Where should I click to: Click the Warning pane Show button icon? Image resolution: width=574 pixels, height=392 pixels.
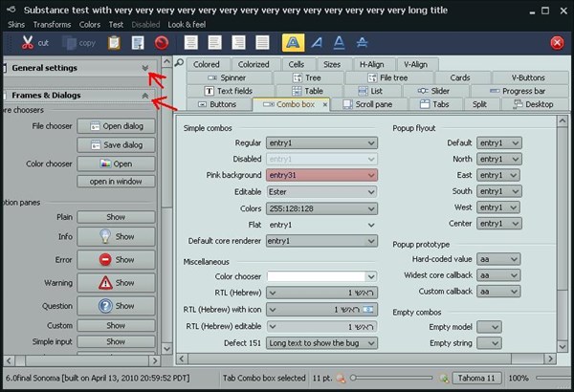click(x=106, y=283)
